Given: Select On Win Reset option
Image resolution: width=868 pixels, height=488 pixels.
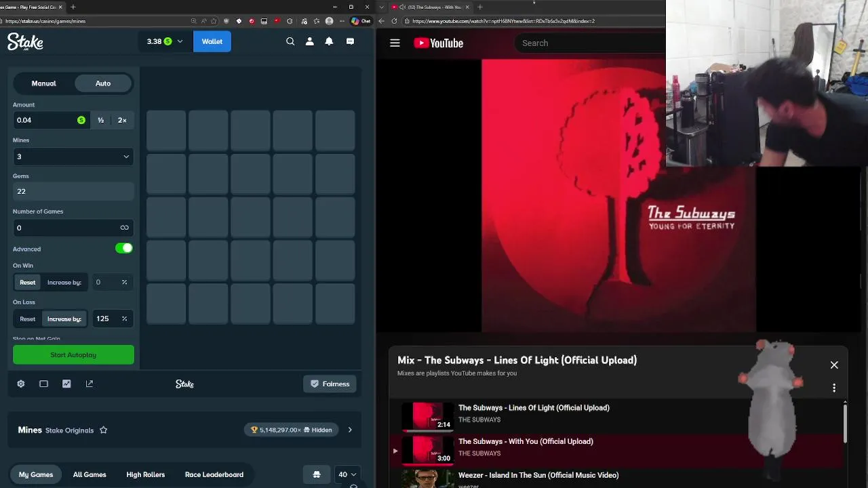Looking at the screenshot, I should pyautogui.click(x=28, y=282).
